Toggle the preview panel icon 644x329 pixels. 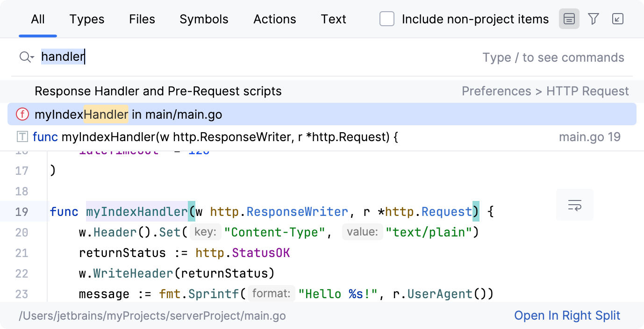[x=569, y=19]
